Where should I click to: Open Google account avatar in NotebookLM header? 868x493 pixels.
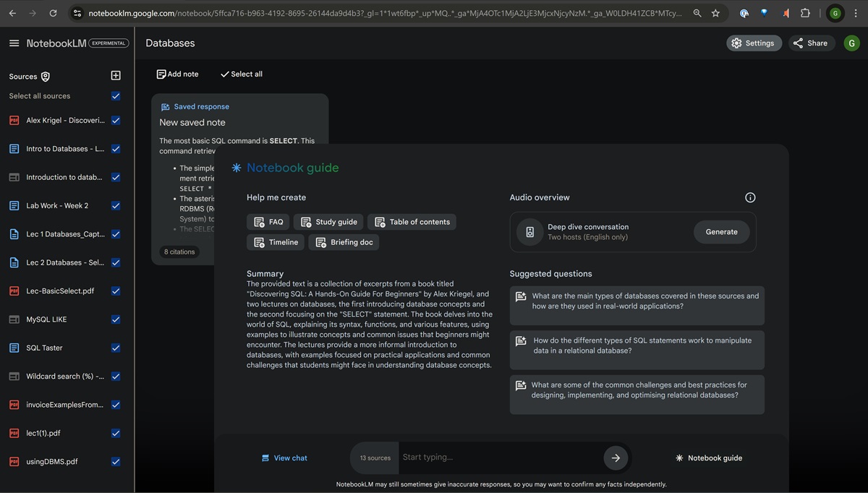tap(851, 43)
